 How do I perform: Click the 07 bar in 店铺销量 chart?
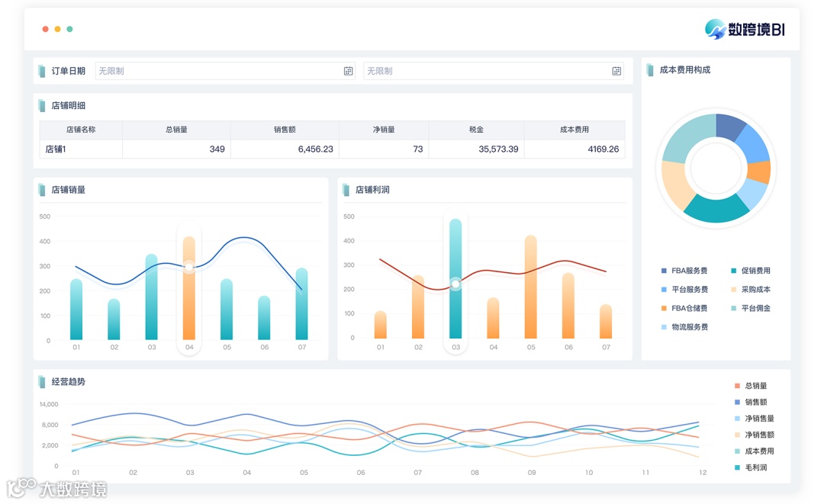pos(301,304)
